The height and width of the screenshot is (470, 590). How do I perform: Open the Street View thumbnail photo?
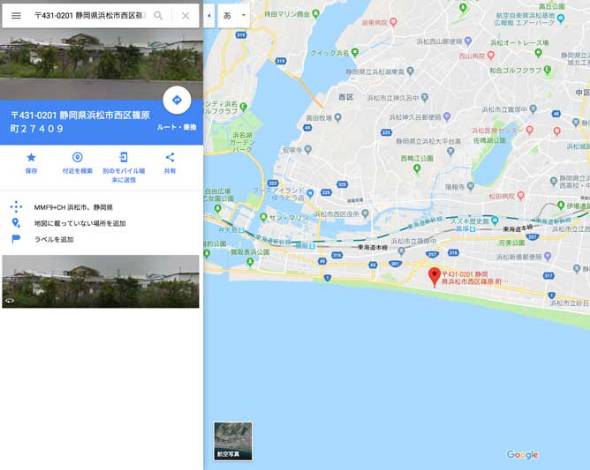pyautogui.click(x=100, y=281)
